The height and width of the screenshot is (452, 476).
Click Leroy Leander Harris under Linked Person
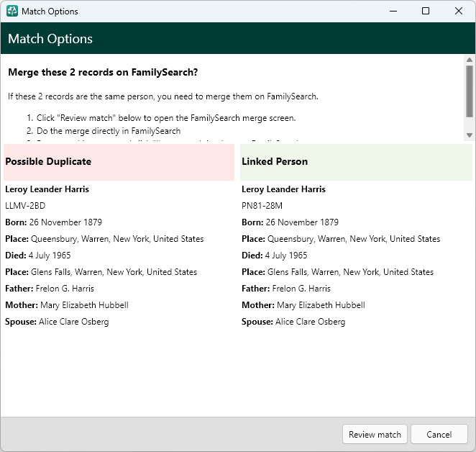(x=283, y=189)
